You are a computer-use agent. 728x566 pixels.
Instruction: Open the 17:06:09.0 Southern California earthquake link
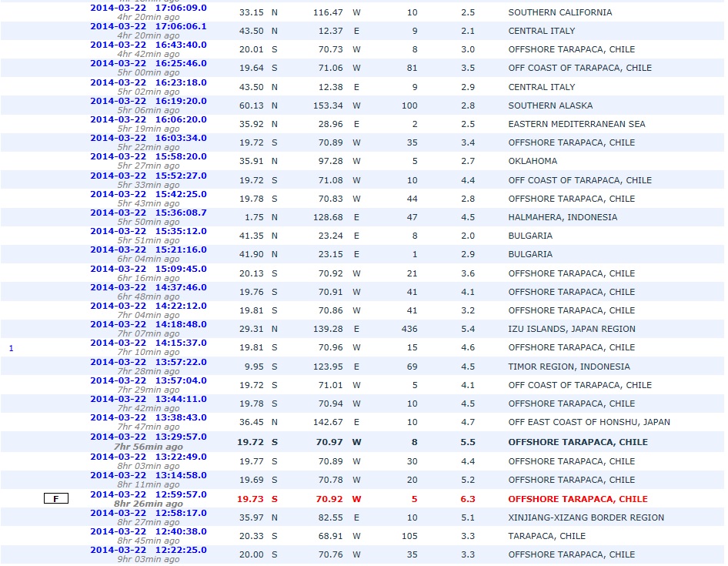pyautogui.click(x=149, y=8)
